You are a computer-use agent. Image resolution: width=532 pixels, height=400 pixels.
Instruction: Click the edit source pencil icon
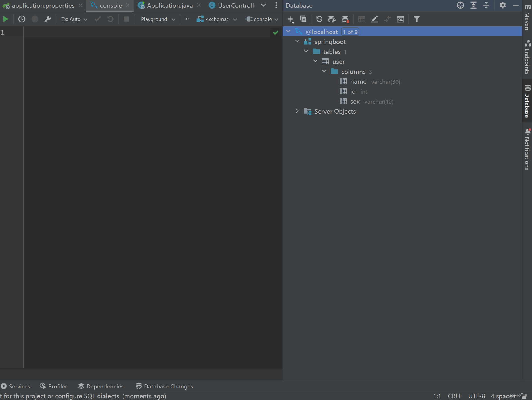click(x=375, y=19)
